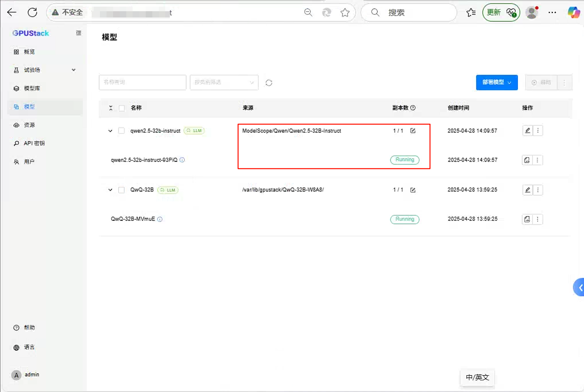Click the LLM tag beside QwQ-32B

pyautogui.click(x=168, y=190)
